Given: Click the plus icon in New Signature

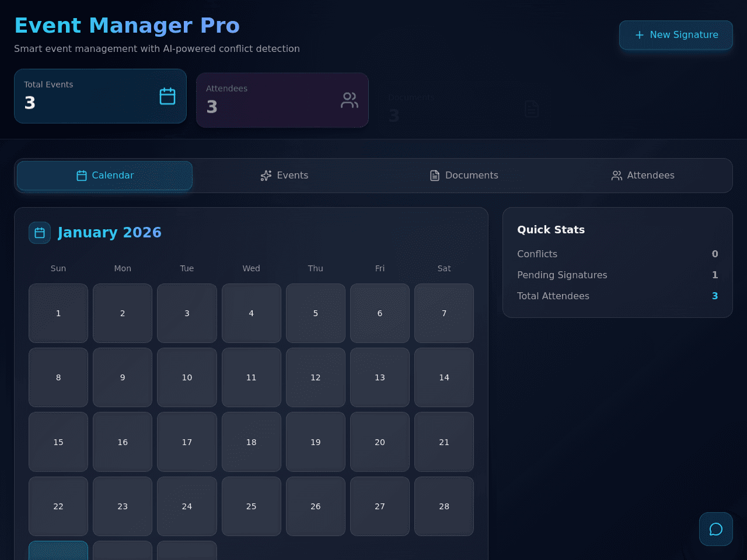Looking at the screenshot, I should click(x=640, y=35).
